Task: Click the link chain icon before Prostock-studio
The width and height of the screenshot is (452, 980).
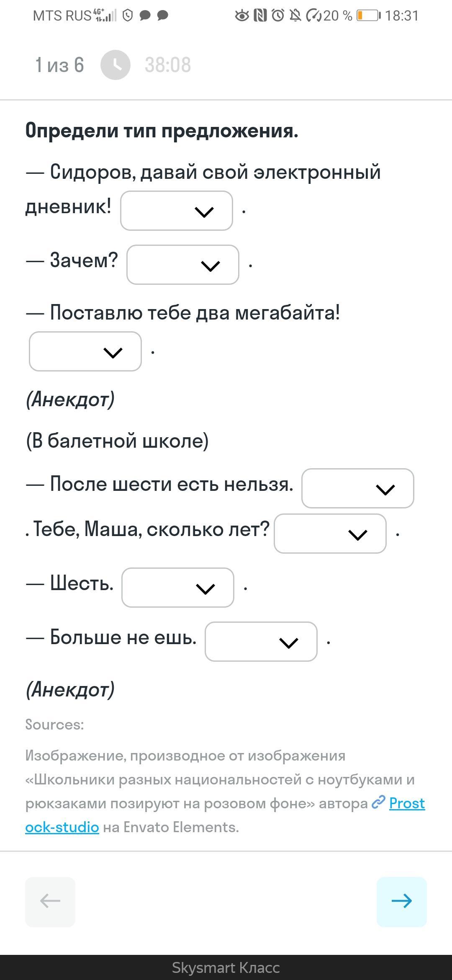Action: [378, 802]
